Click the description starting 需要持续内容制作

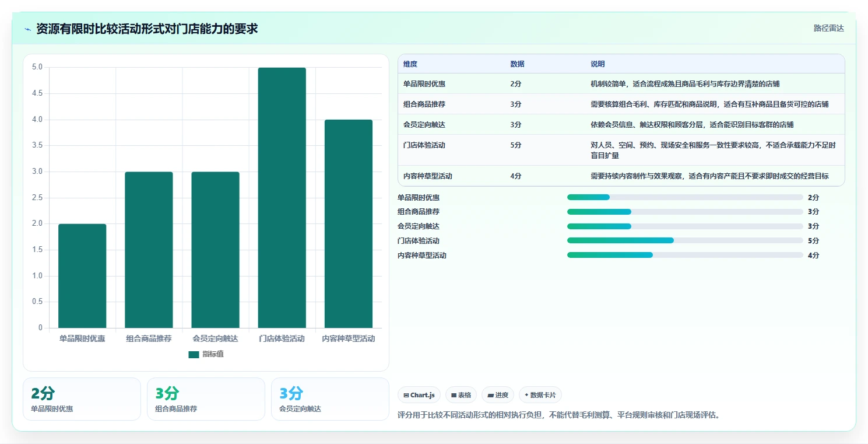709,176
